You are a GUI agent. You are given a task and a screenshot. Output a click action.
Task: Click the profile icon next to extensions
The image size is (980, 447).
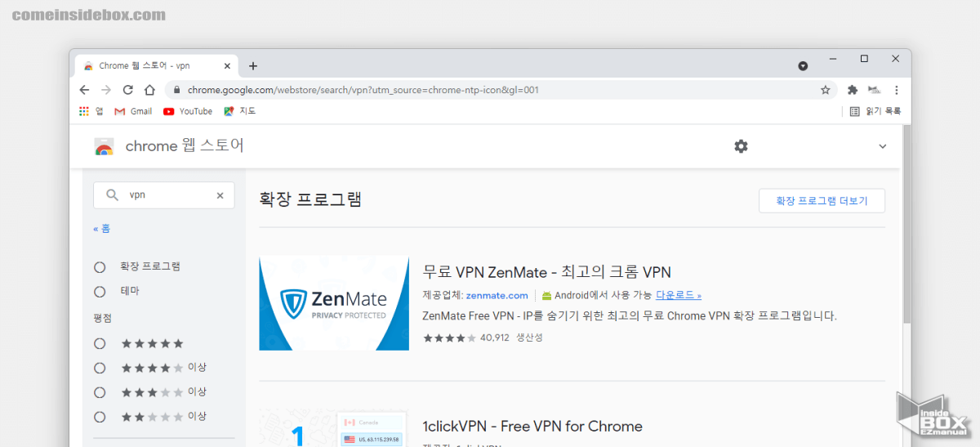(874, 90)
